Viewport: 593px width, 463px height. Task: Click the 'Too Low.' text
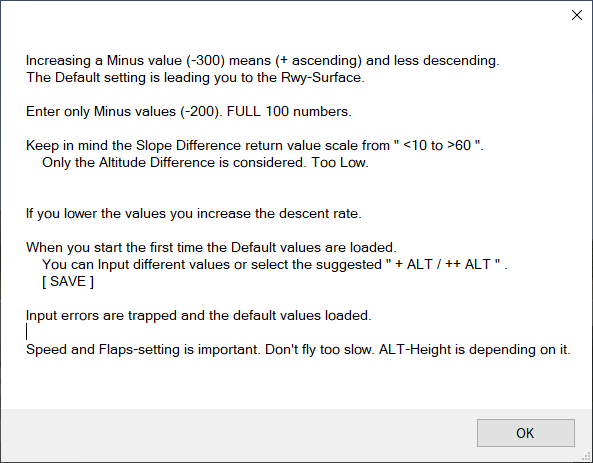coord(340,163)
